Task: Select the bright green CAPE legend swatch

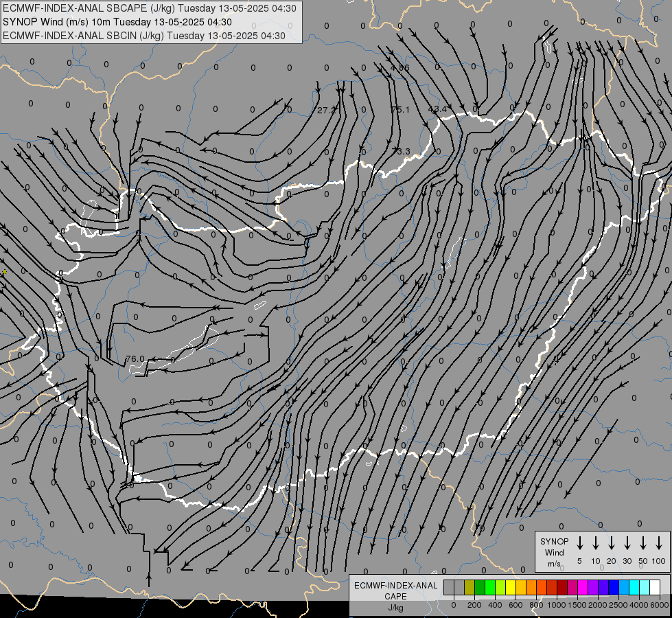Action: click(x=490, y=587)
